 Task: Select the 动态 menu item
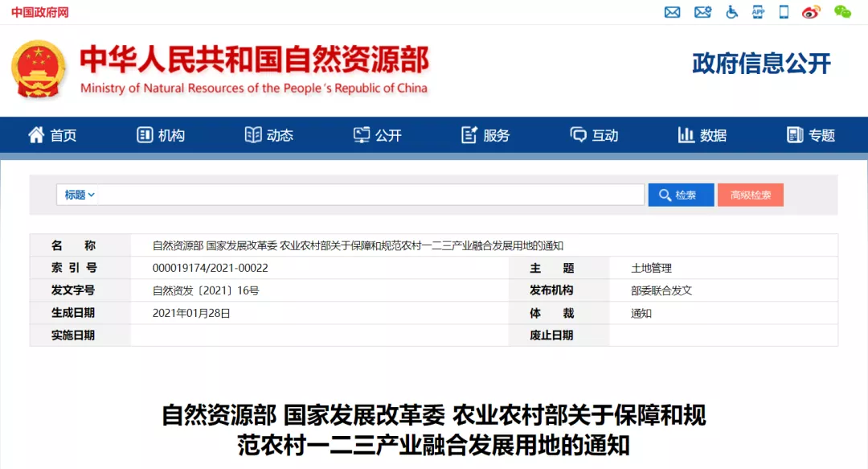pyautogui.click(x=269, y=135)
